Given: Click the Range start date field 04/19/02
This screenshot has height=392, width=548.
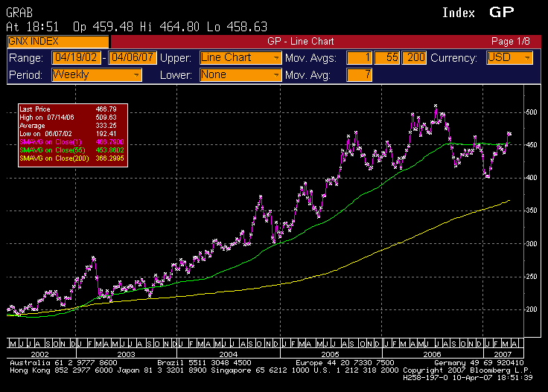Looking at the screenshot, I should [x=76, y=57].
